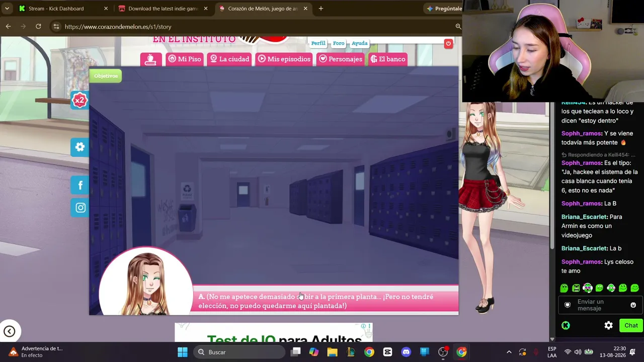Screen dimensions: 644x362
Task: Close the Kick Dashboard tab
Action: [106, 9]
